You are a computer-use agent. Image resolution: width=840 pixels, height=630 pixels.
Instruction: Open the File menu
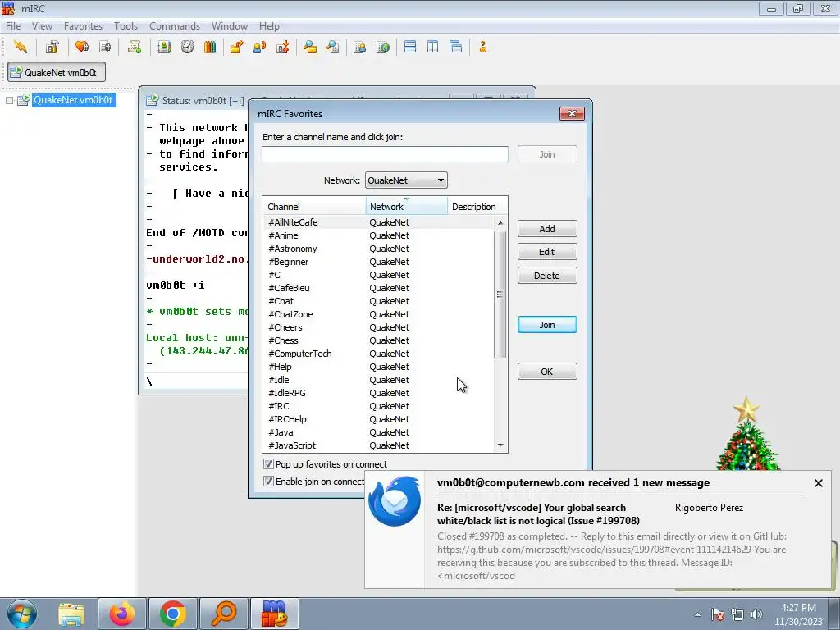[13, 25]
